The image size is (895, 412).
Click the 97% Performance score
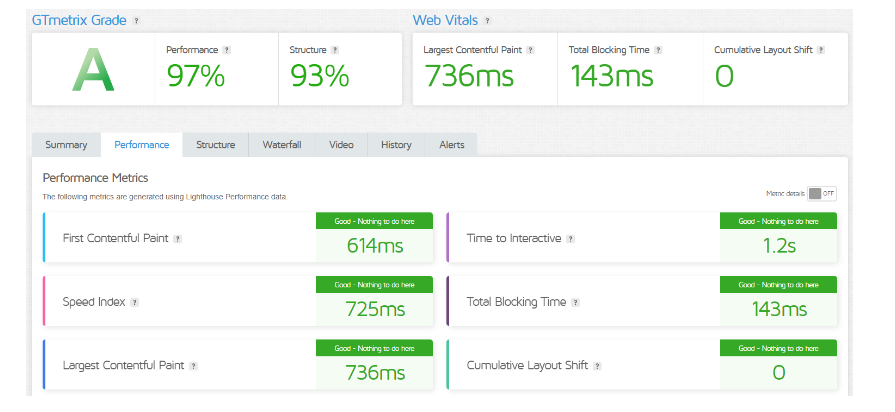tap(196, 76)
